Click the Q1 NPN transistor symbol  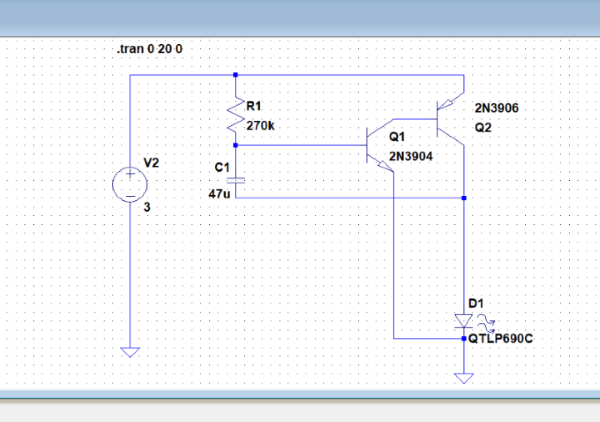[x=381, y=145]
